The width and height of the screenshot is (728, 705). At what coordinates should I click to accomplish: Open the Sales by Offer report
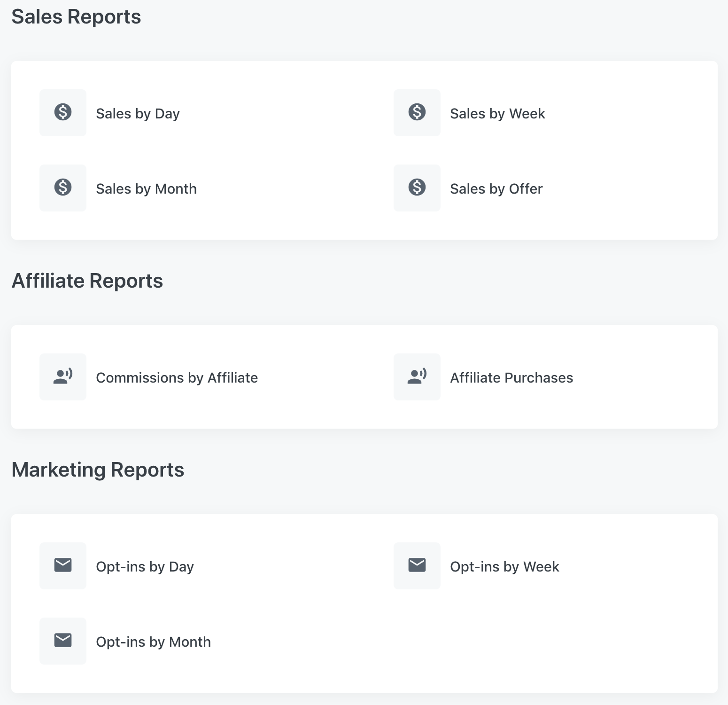pyautogui.click(x=496, y=189)
